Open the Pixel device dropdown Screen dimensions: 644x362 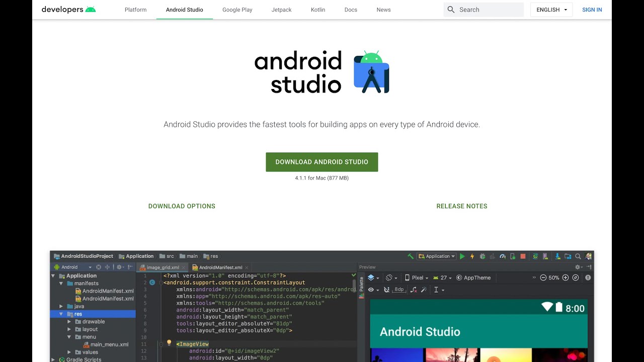pyautogui.click(x=417, y=278)
